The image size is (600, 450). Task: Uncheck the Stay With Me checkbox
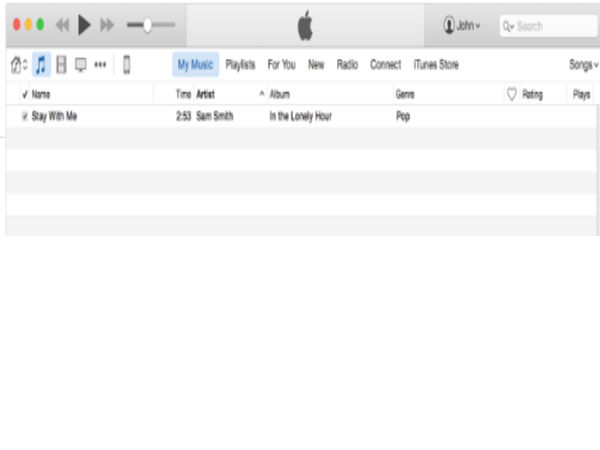click(x=24, y=116)
